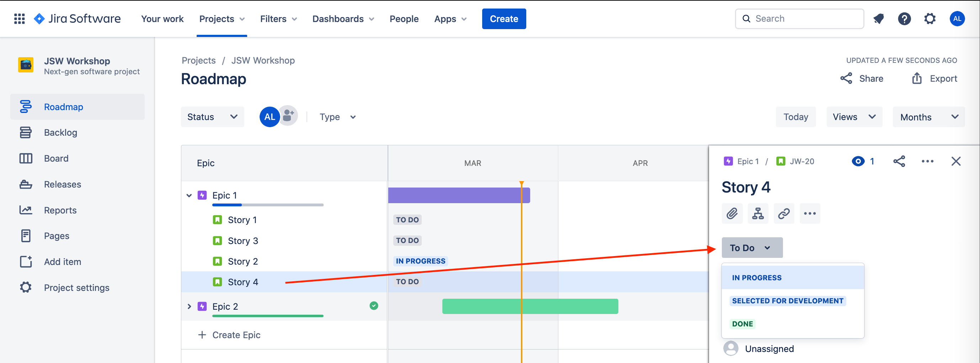Attach a file to Story 4
The height and width of the screenshot is (363, 980).
click(732, 213)
